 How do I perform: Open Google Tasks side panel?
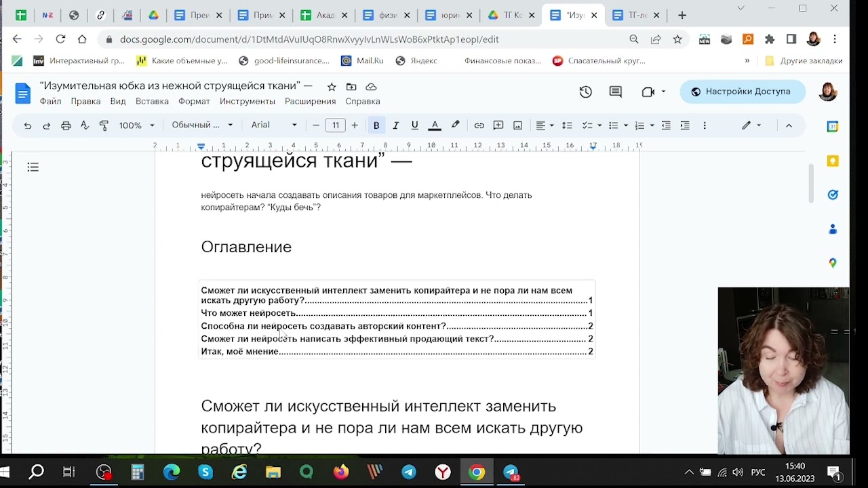point(833,195)
